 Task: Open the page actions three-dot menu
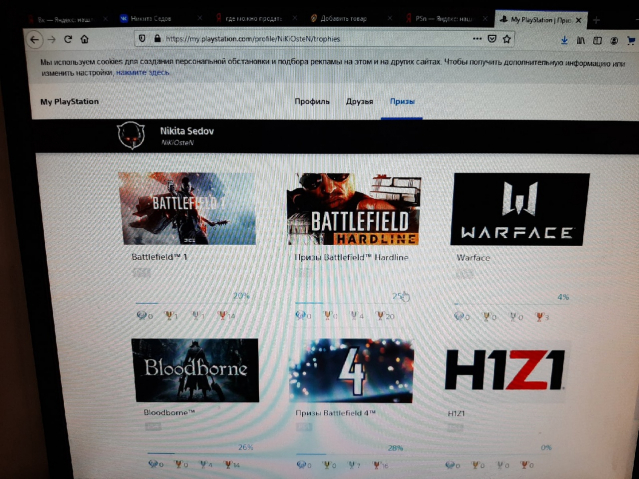point(477,39)
